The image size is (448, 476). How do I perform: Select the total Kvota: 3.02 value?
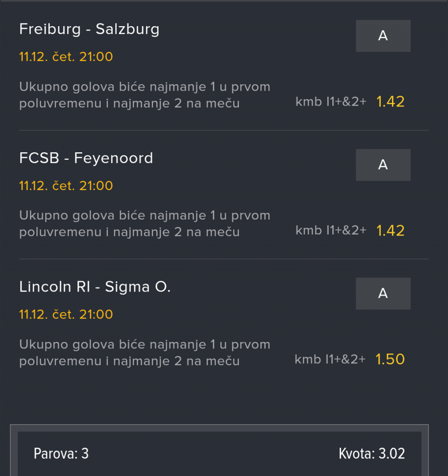coord(371,454)
